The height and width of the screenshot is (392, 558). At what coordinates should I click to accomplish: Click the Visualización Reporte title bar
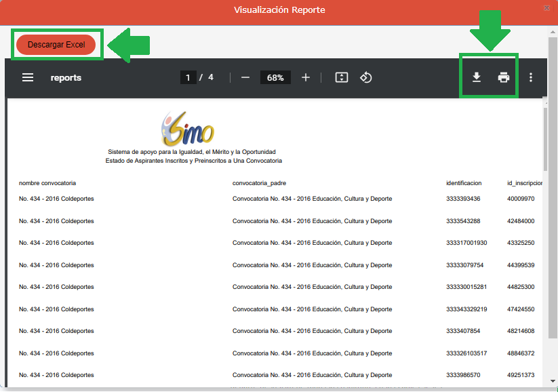click(279, 10)
